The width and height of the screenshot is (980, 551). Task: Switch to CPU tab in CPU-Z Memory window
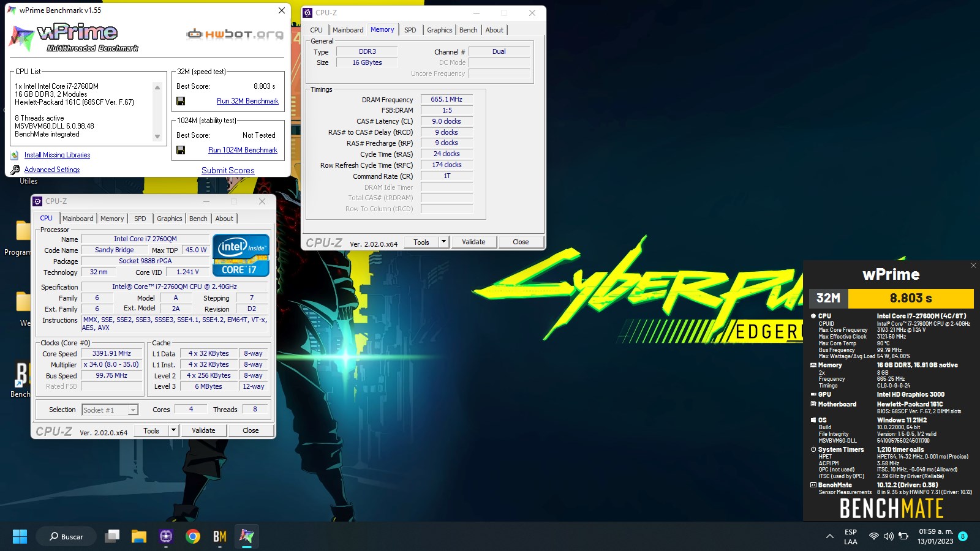(x=316, y=30)
